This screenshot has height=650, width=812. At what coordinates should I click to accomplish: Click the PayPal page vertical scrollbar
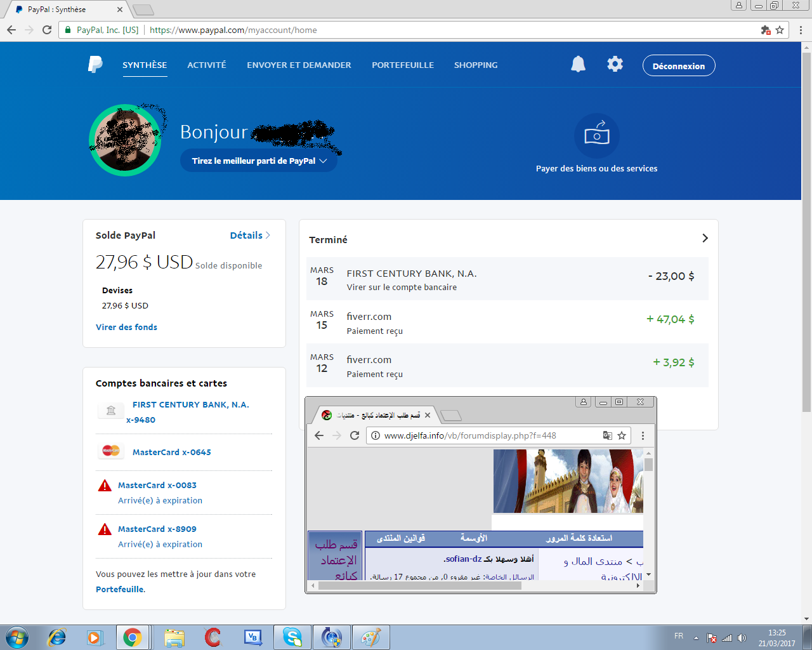[806, 232]
